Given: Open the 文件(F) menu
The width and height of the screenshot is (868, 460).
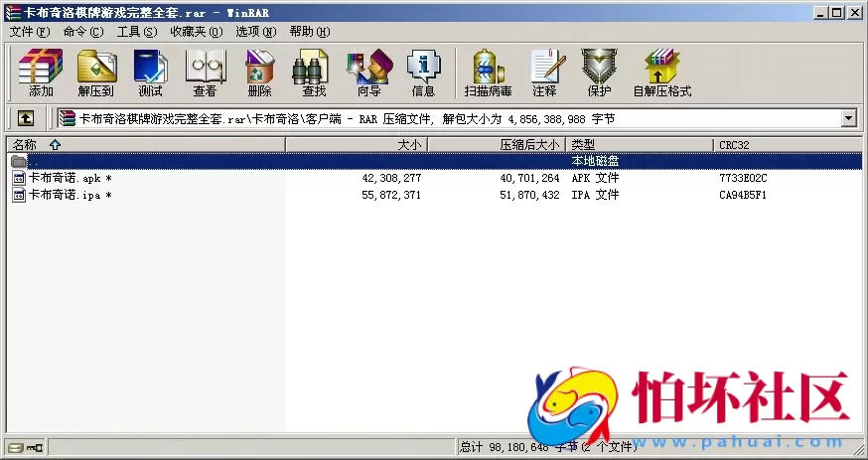Looking at the screenshot, I should pyautogui.click(x=30, y=32).
